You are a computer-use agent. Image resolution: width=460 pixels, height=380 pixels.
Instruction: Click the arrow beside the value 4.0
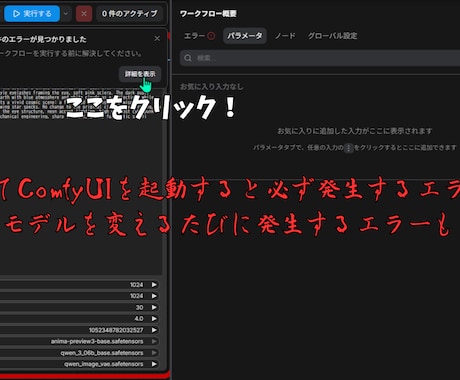point(154,319)
